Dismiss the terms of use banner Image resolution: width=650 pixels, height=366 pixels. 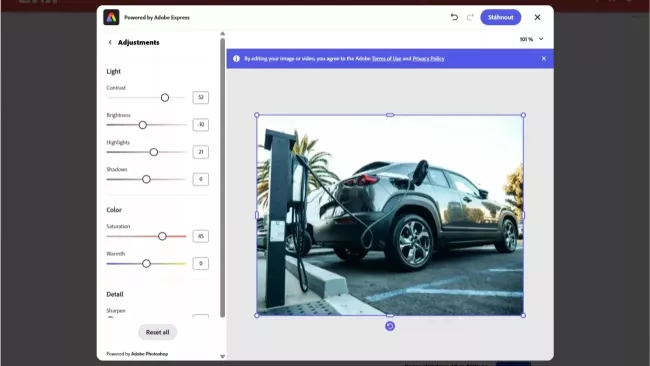pos(544,58)
